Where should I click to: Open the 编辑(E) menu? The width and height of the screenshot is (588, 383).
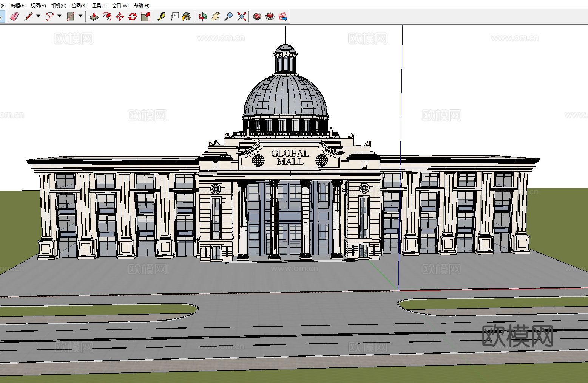tap(18, 5)
